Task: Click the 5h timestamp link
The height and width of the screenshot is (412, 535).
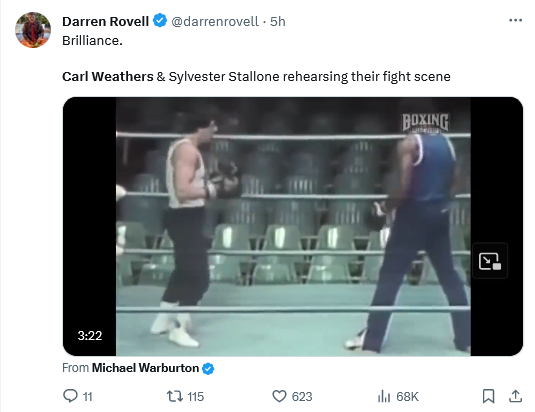Action: pos(278,21)
